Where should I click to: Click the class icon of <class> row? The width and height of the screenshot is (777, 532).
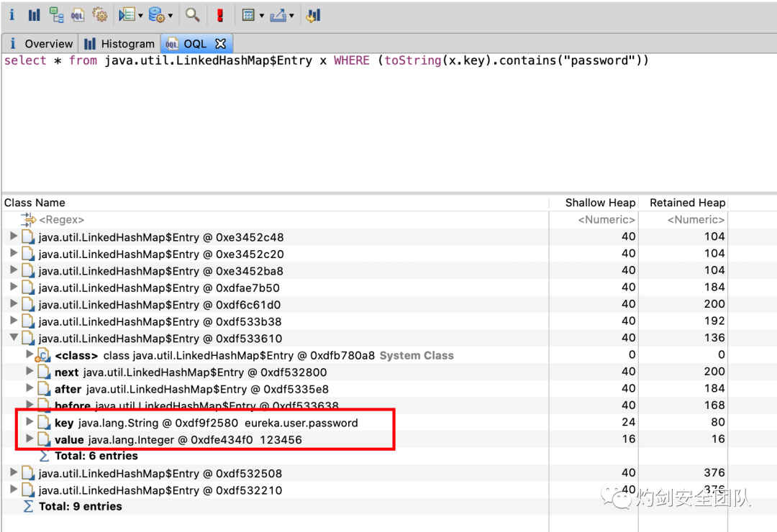click(x=44, y=355)
